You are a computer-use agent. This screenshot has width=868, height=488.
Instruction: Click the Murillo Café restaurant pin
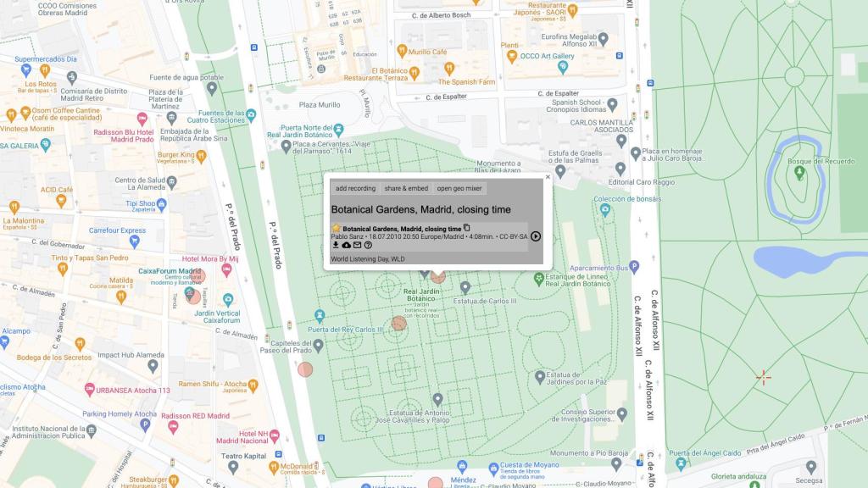pos(403,51)
